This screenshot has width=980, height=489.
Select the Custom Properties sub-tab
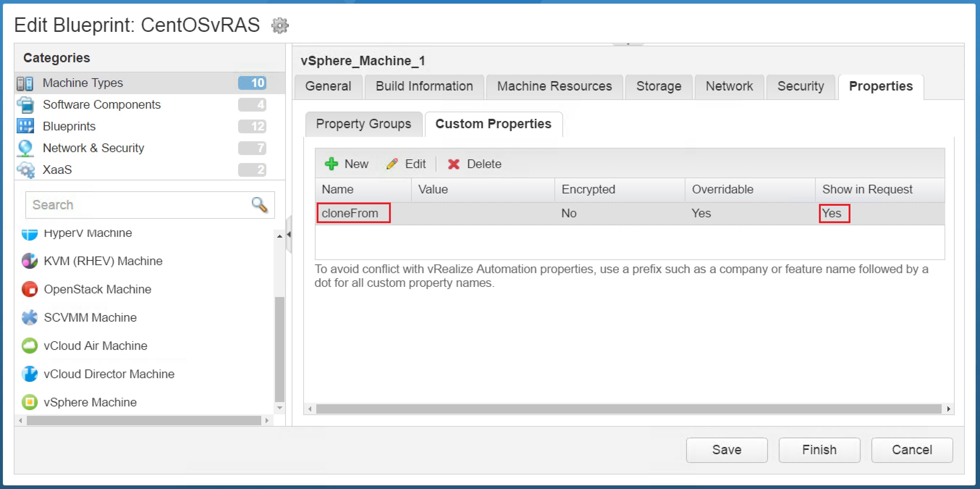(x=493, y=124)
